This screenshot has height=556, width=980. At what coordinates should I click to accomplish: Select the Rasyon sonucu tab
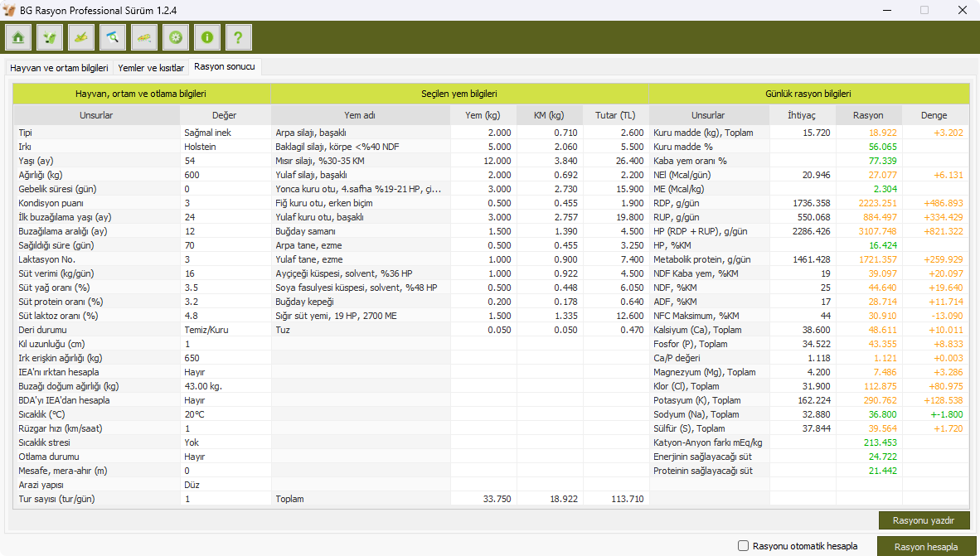pos(225,66)
